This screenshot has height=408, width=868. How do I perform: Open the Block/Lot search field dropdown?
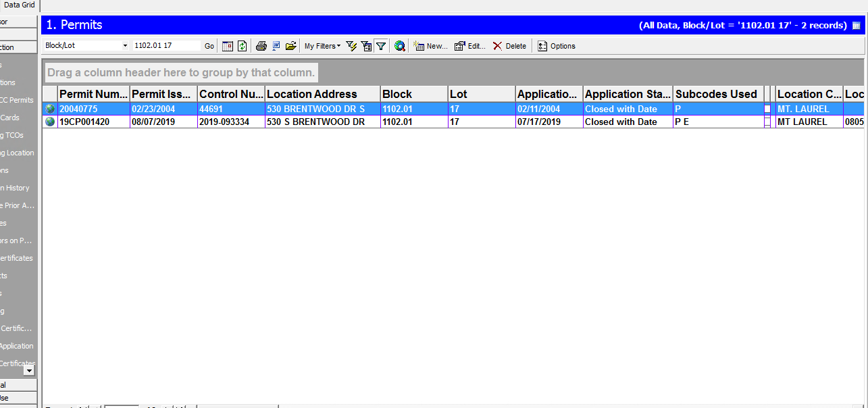click(125, 46)
